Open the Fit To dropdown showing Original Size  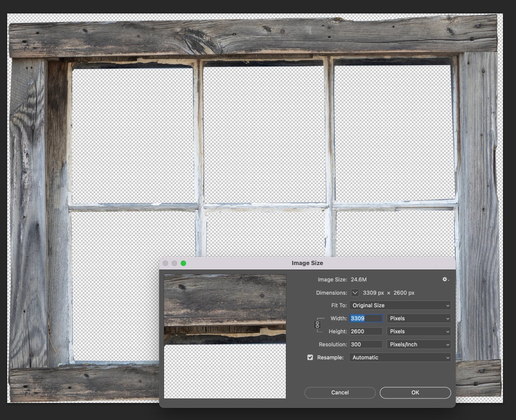pyautogui.click(x=400, y=305)
